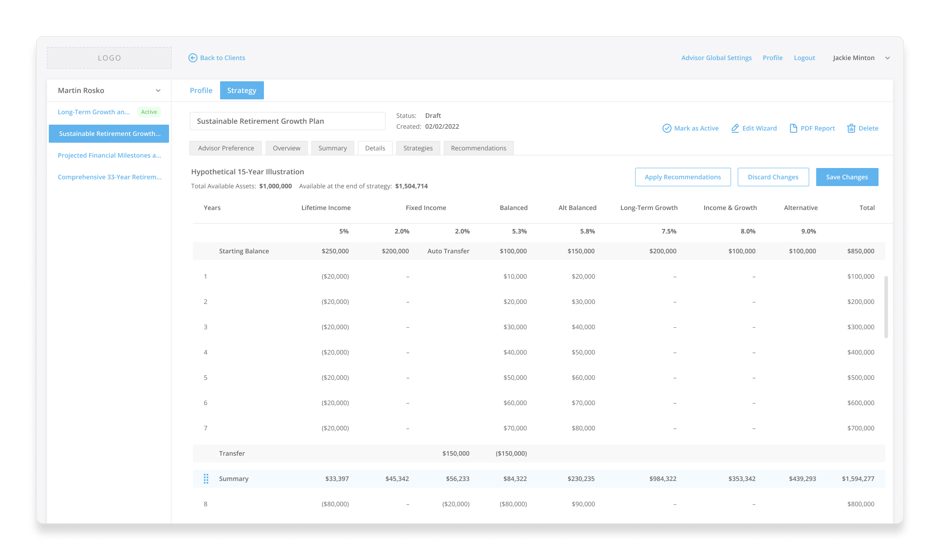
Task: Click the 7.5% Long-Term Growth rate
Action: pos(669,231)
